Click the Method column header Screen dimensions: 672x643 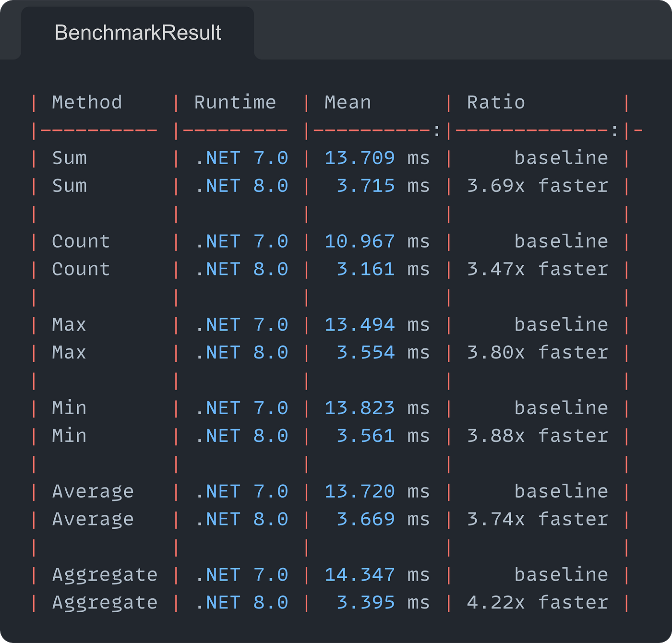(x=87, y=102)
